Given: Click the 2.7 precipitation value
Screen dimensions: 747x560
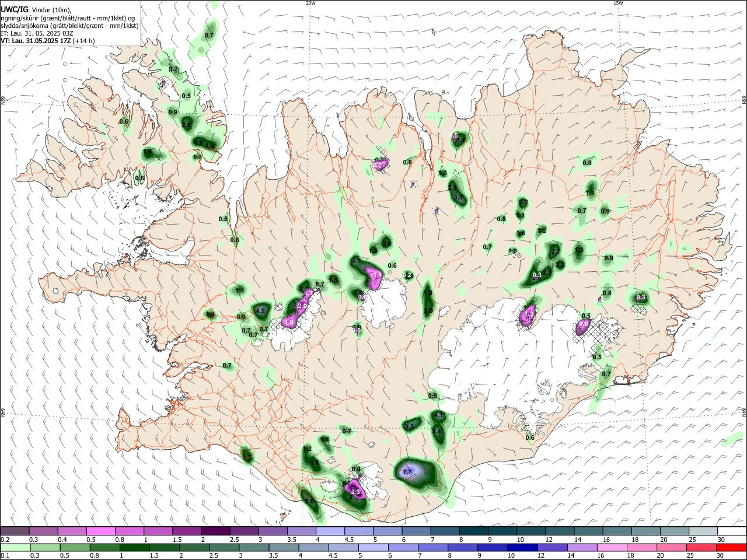Looking at the screenshot, I should coord(556,251).
